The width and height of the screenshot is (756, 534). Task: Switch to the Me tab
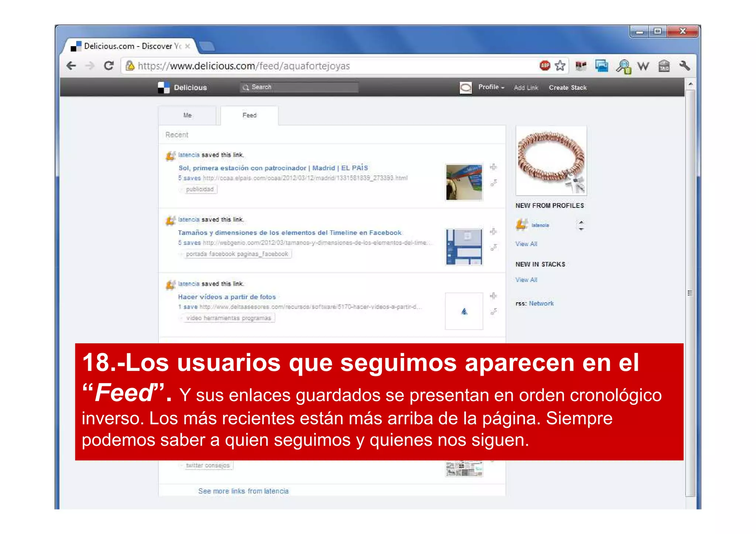click(x=187, y=116)
